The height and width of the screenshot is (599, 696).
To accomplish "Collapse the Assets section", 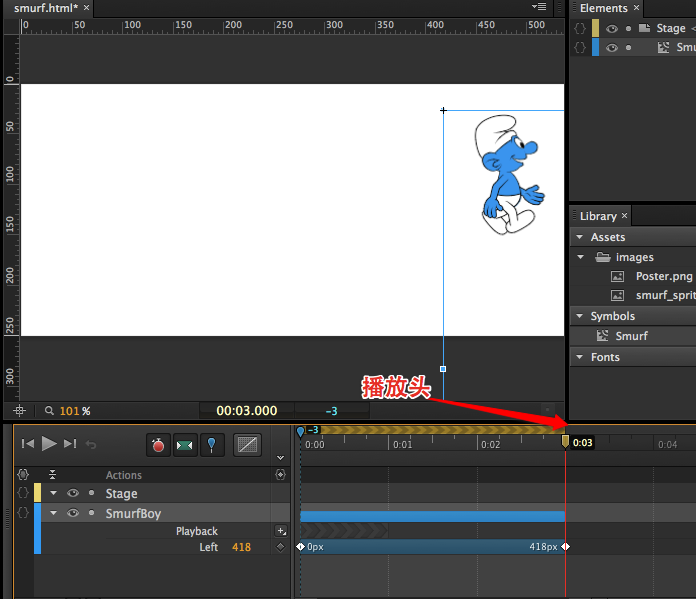I will click(579, 237).
